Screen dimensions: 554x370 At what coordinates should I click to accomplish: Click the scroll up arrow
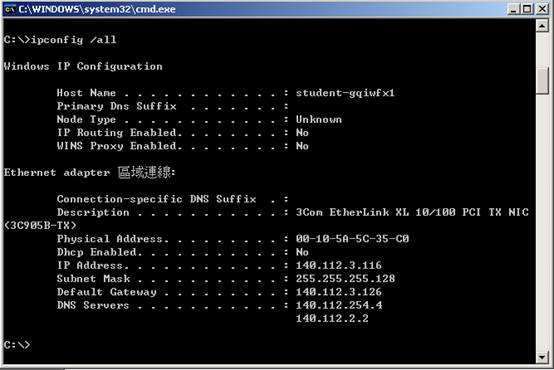[542, 25]
